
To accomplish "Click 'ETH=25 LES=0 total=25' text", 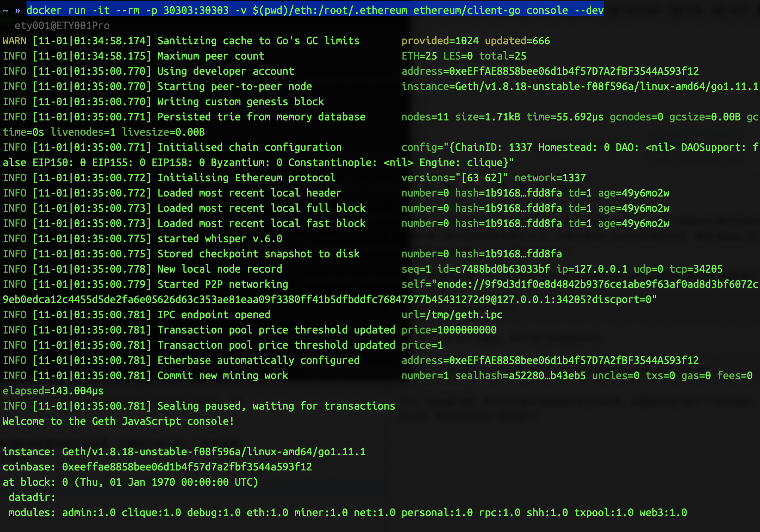I will [x=464, y=56].
